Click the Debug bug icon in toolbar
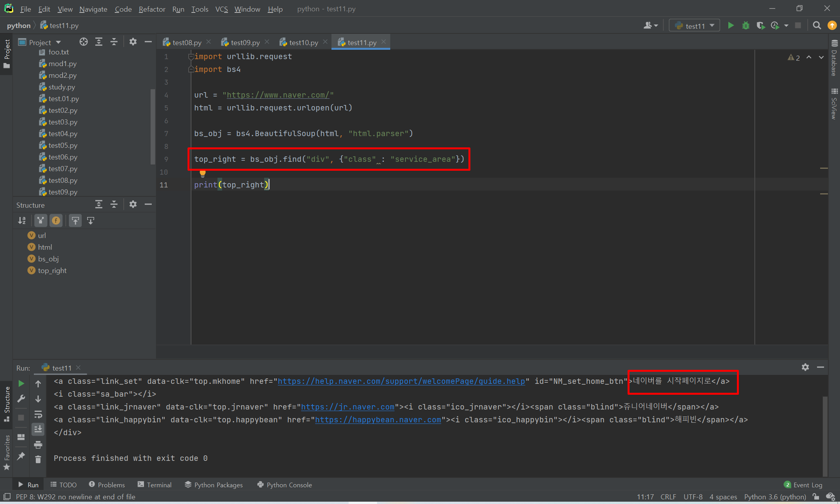Image resolution: width=840 pixels, height=504 pixels. point(745,26)
